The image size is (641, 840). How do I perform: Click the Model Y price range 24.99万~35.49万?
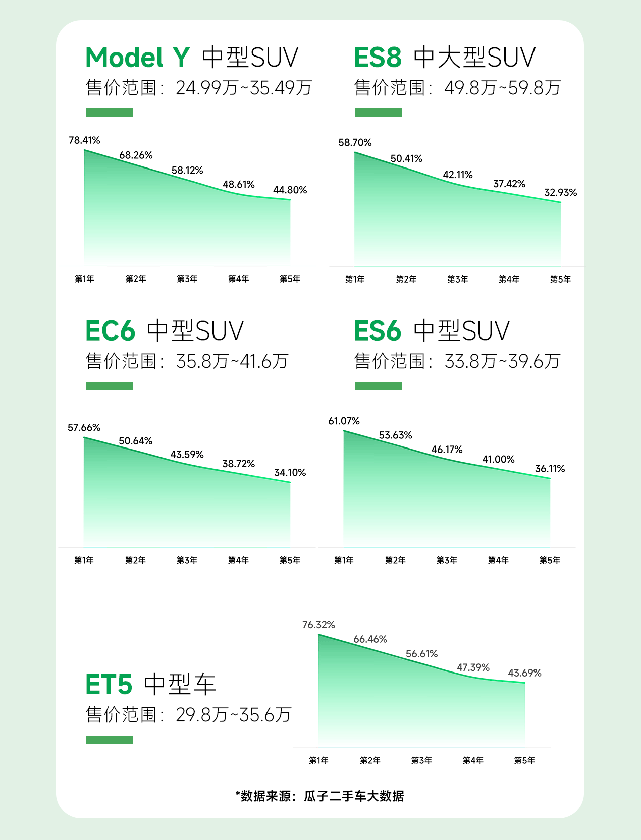244,88
